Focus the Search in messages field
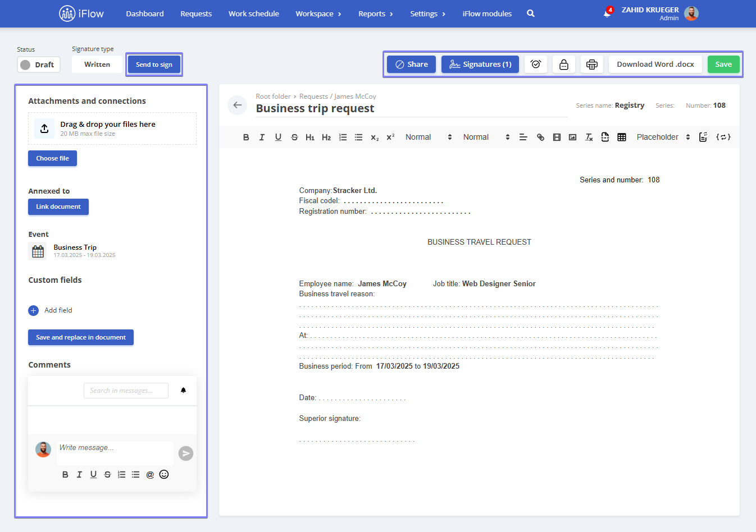 [126, 391]
